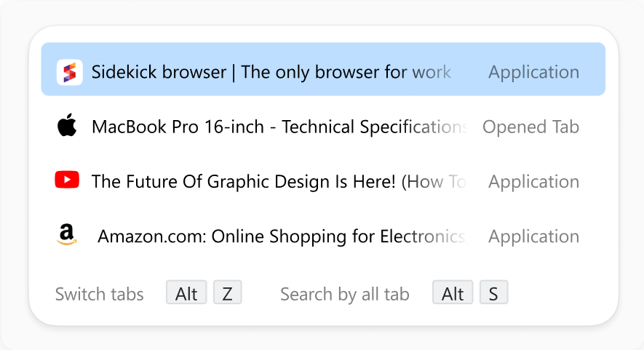Click the Alt key beside Search by all tab
Image resolution: width=644 pixels, height=350 pixels.
453,293
